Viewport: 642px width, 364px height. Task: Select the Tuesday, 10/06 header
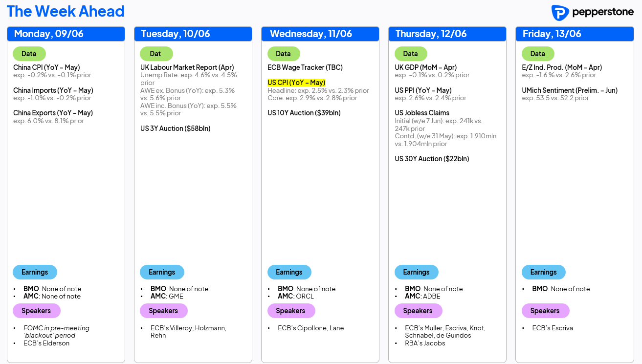pyautogui.click(x=193, y=34)
